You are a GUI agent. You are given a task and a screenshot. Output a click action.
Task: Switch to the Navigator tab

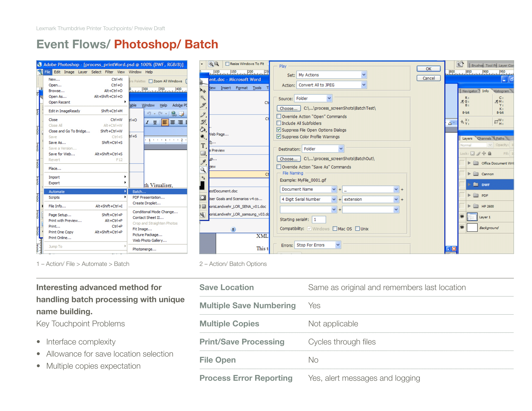tap(470, 91)
